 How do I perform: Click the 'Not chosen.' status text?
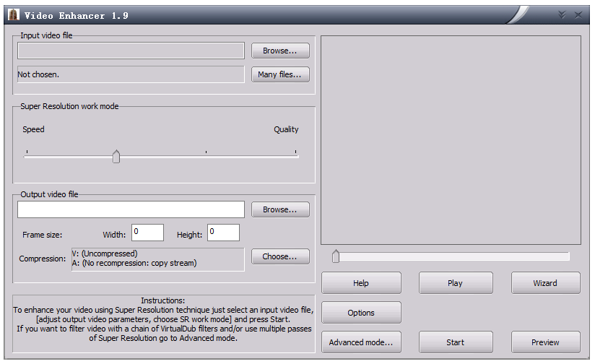pos(38,75)
